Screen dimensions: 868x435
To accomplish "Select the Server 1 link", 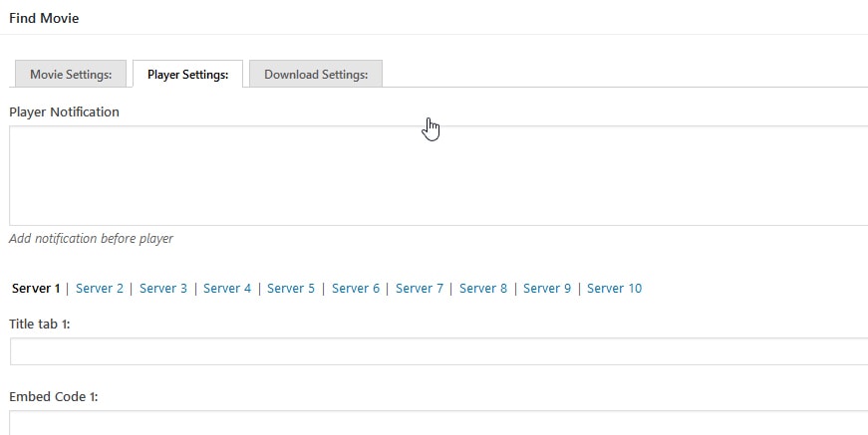I will (36, 289).
